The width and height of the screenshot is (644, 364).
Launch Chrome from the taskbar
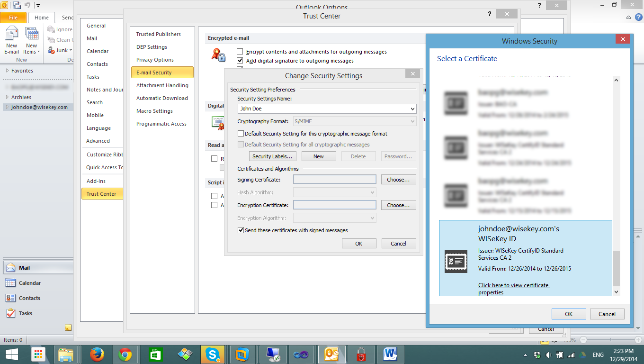[125, 354]
